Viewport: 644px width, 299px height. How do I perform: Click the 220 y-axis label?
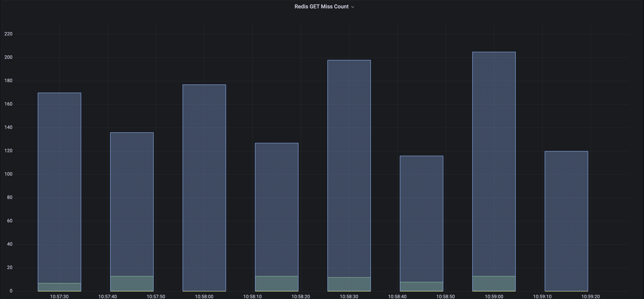pos(8,34)
